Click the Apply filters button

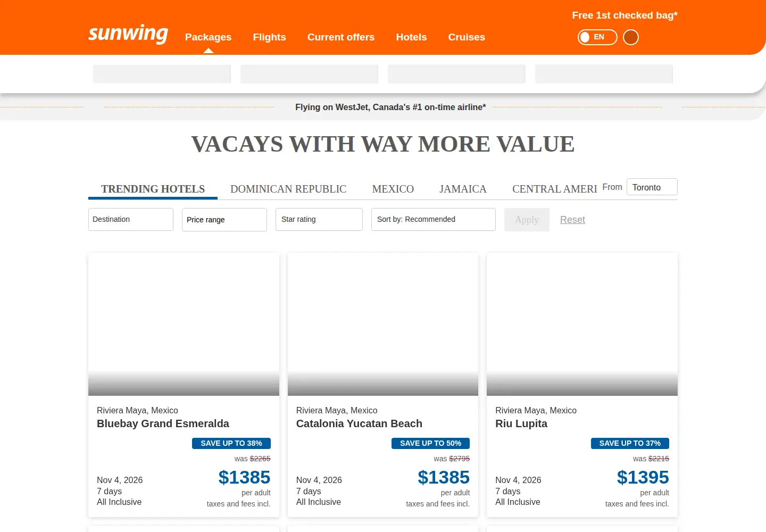point(527,220)
